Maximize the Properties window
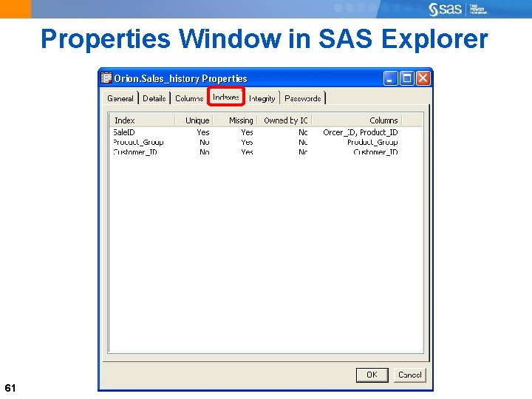Viewport: 532px width, 399px height. pos(407,78)
